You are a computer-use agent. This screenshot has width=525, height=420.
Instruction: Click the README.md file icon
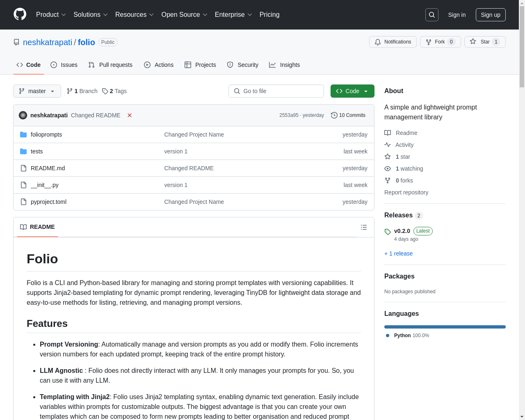click(x=23, y=168)
